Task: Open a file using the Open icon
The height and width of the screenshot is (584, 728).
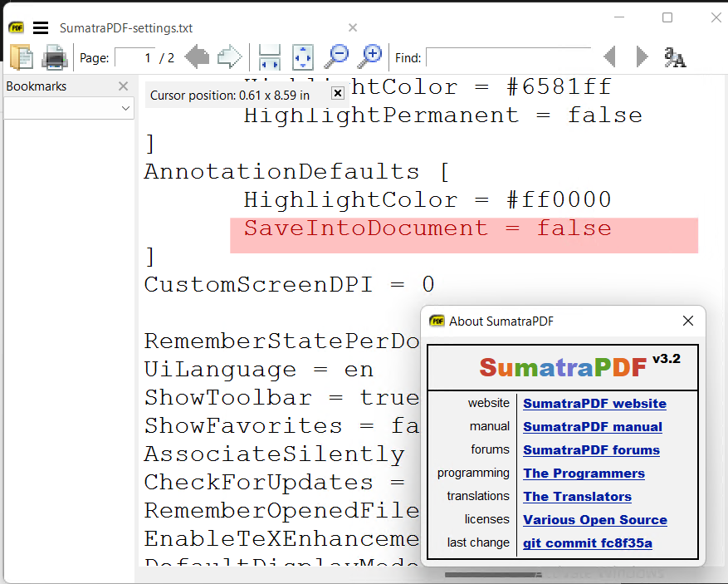Action: coord(22,57)
